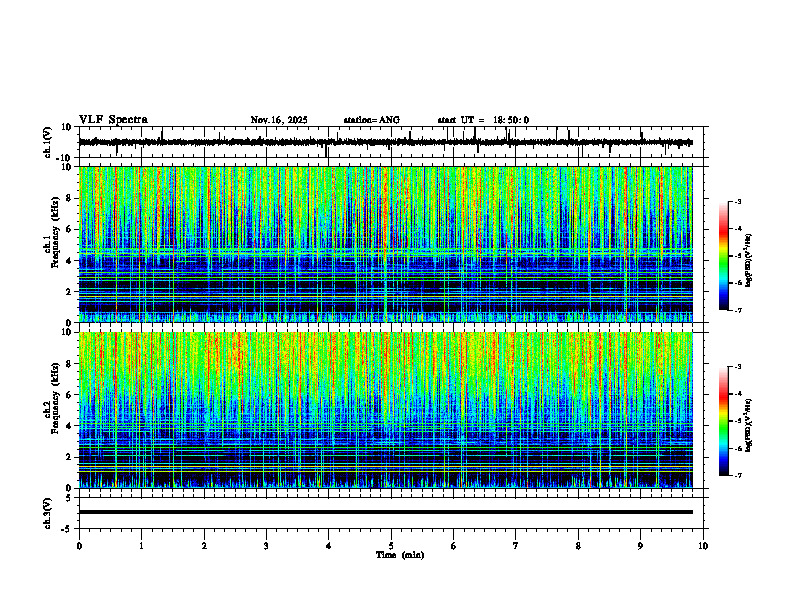
Task: Click the ch.1 color bar log(PSD) label
Action: coord(749,261)
